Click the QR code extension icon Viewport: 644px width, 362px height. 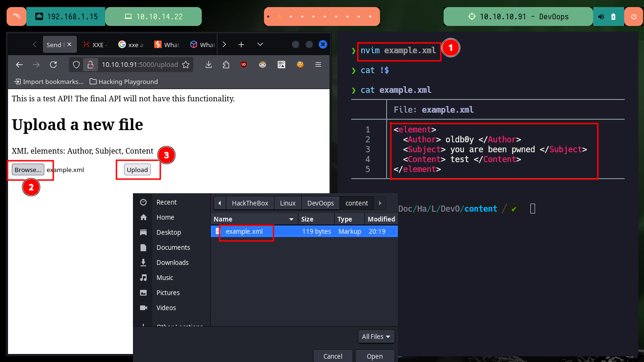[281, 65]
